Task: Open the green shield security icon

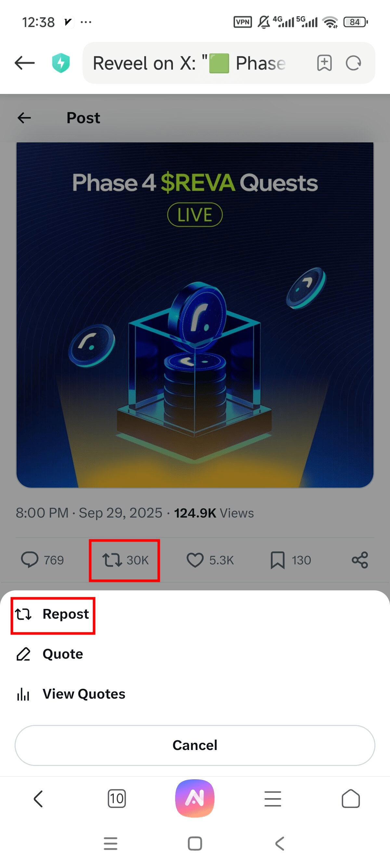Action: (x=61, y=63)
